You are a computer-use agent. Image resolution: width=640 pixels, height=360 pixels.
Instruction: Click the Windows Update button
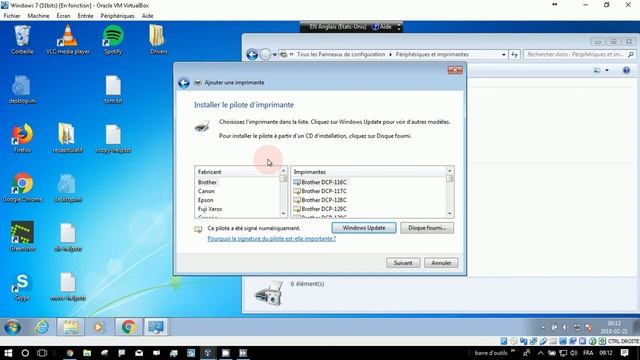click(364, 228)
